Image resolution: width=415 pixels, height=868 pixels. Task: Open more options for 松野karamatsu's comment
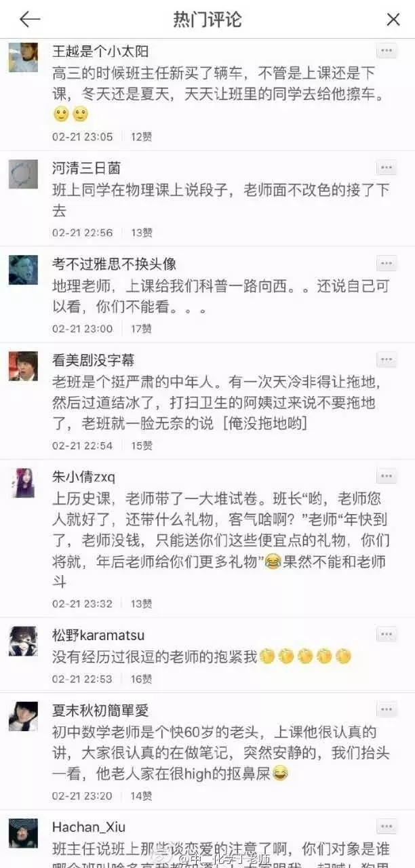[387, 635]
